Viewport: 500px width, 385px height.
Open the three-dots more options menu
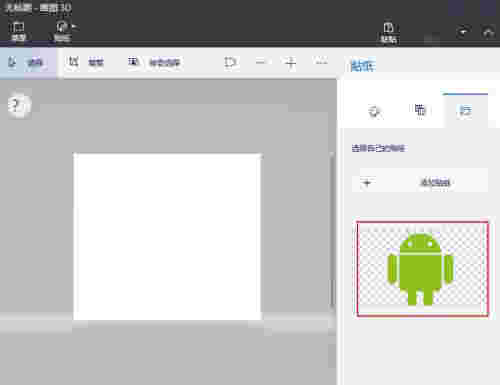click(x=321, y=62)
